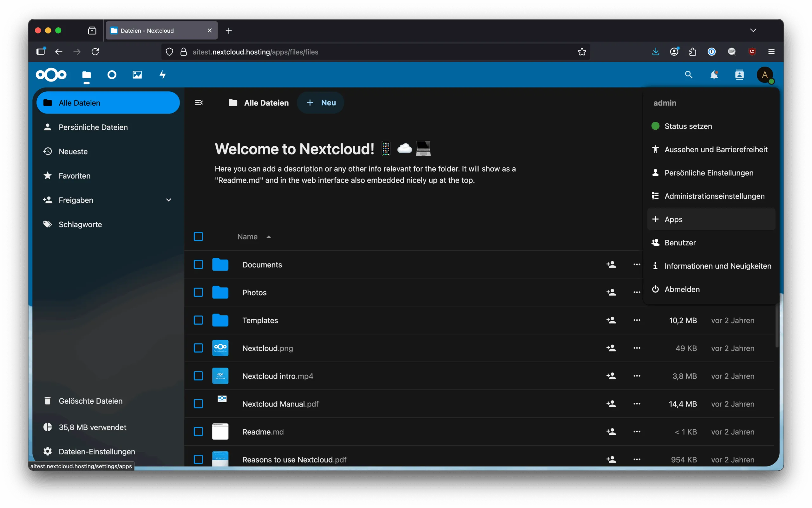This screenshot has height=508, width=812.
Task: Click share icon for Nextcloud intro.mp4
Action: (611, 376)
